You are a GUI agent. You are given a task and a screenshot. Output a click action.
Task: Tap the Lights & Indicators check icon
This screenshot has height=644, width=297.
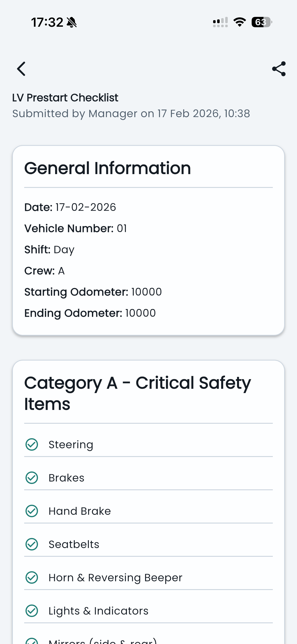click(x=32, y=611)
